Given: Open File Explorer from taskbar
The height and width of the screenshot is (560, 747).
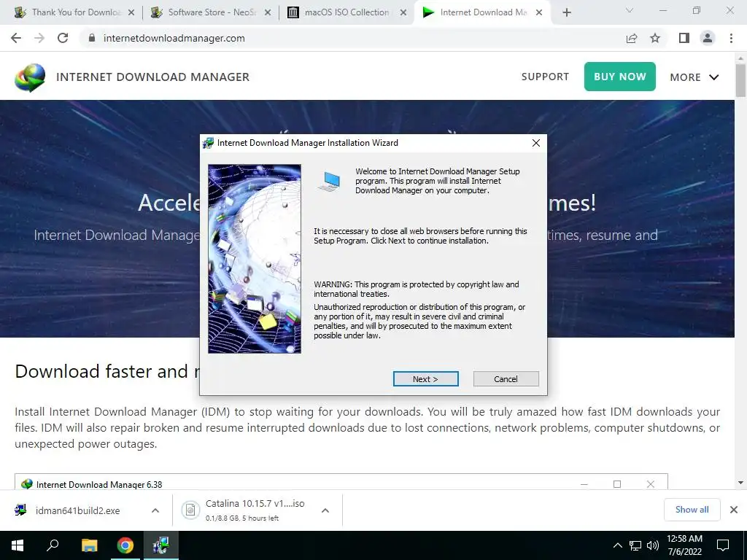Looking at the screenshot, I should (89, 545).
